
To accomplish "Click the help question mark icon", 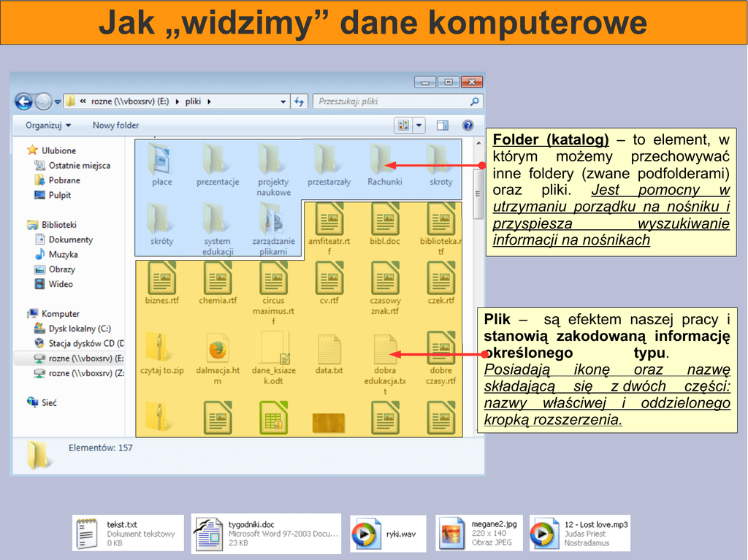I will pyautogui.click(x=468, y=126).
